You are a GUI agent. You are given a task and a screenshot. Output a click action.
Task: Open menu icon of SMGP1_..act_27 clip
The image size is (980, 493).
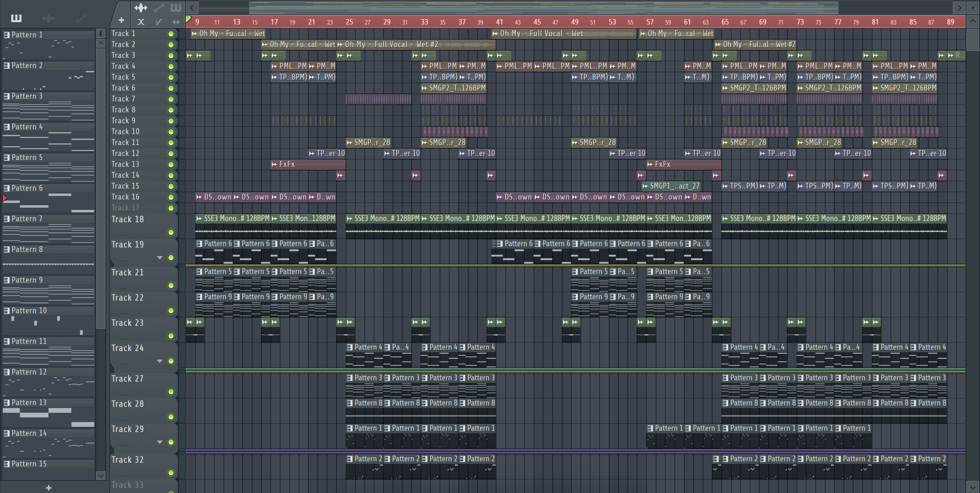(x=645, y=186)
